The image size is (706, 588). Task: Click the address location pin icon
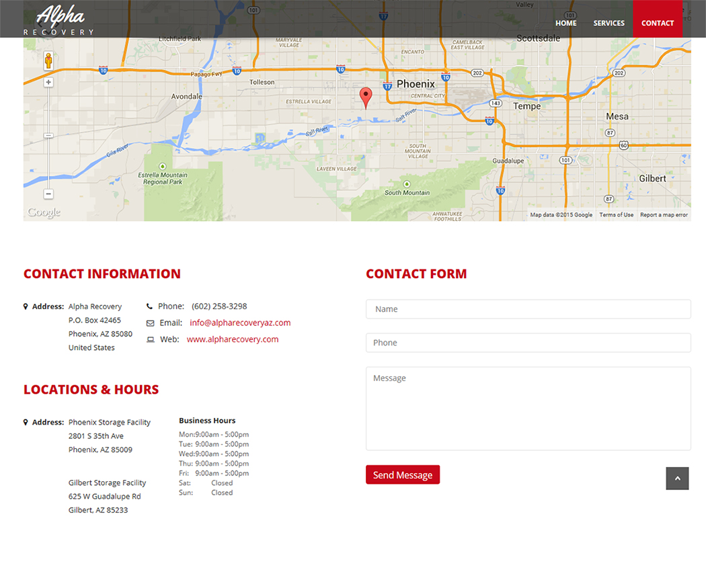click(x=27, y=306)
